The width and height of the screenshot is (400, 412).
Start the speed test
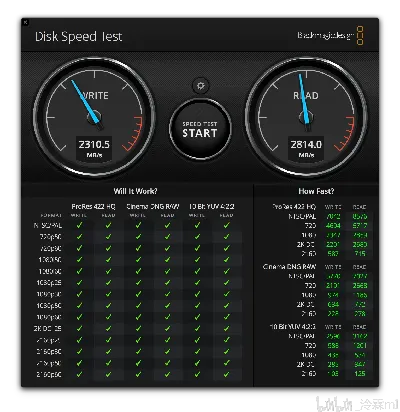[x=200, y=130]
